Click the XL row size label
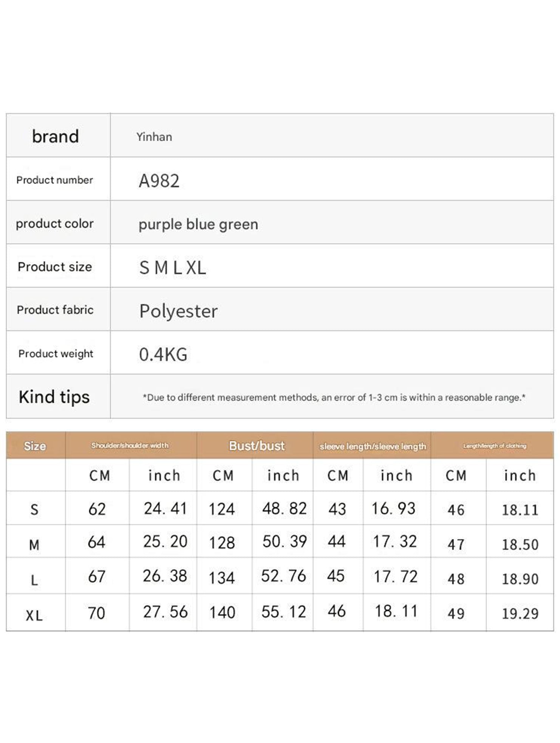 (x=34, y=616)
